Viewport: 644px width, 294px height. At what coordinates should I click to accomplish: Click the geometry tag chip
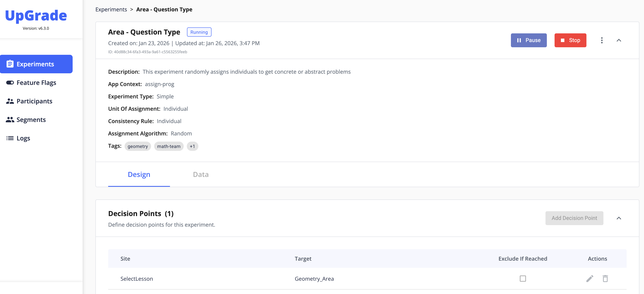[138, 146]
